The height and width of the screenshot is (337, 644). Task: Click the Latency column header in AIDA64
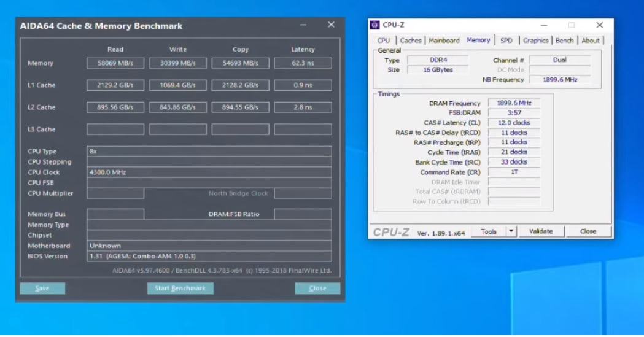303,49
